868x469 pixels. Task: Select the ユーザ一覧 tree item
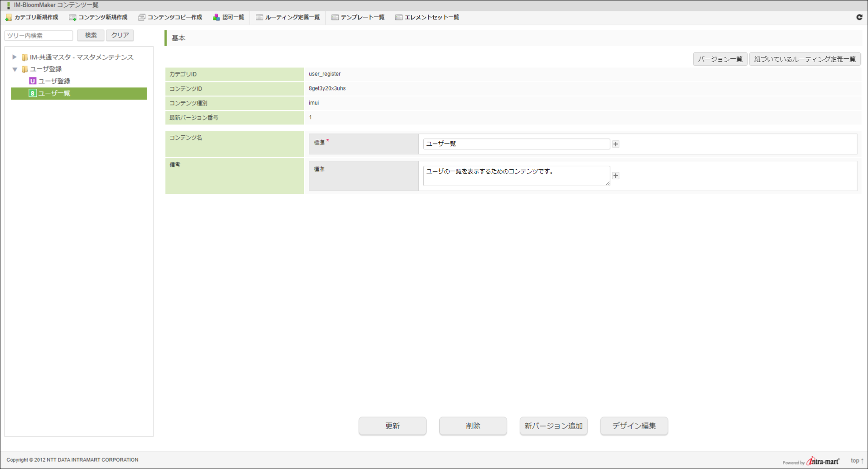(x=79, y=93)
